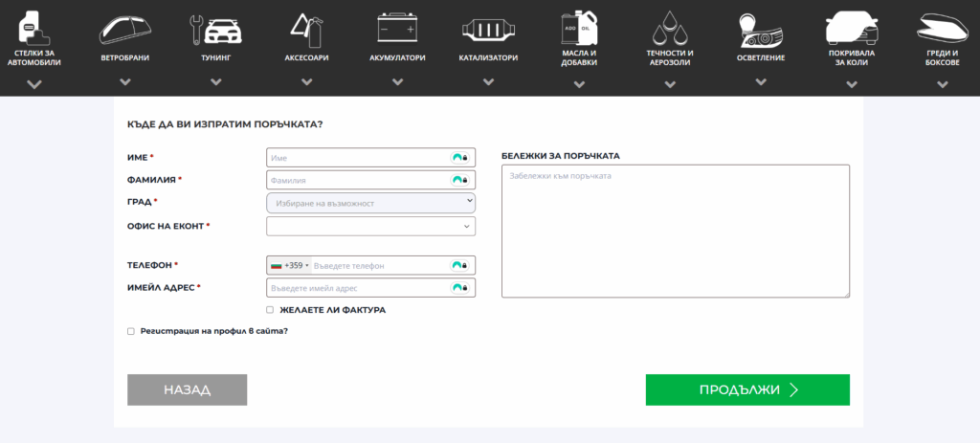Expand the ОФИС НА ЕКОНТ dropdown
980x443 pixels.
point(370,226)
